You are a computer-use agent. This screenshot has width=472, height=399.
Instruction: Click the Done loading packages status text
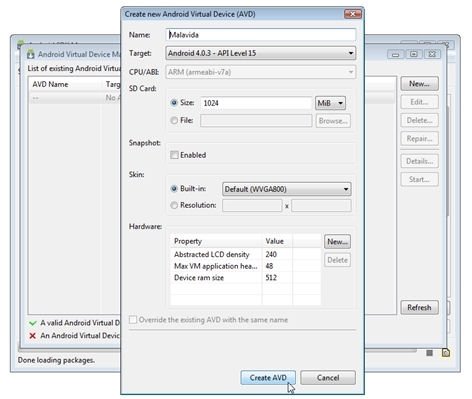(56, 360)
